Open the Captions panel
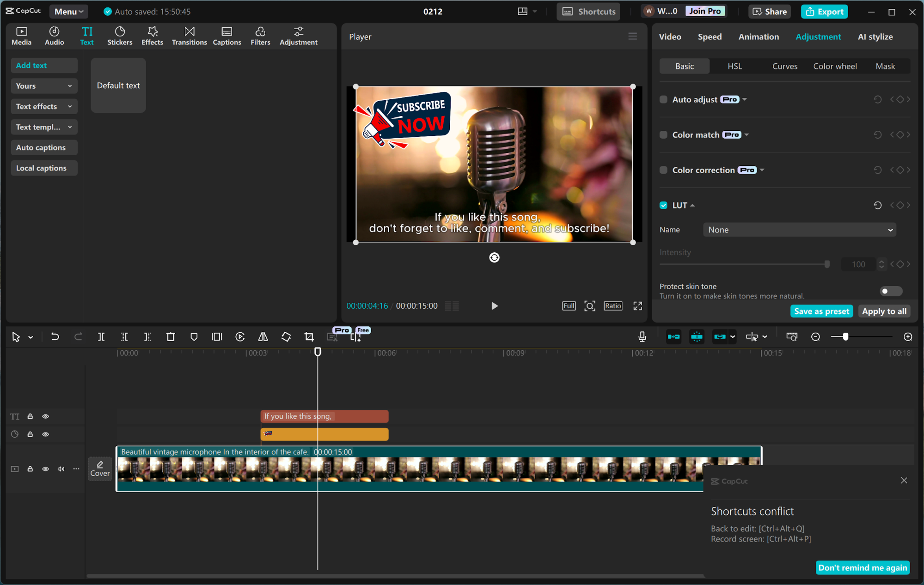 (x=226, y=36)
